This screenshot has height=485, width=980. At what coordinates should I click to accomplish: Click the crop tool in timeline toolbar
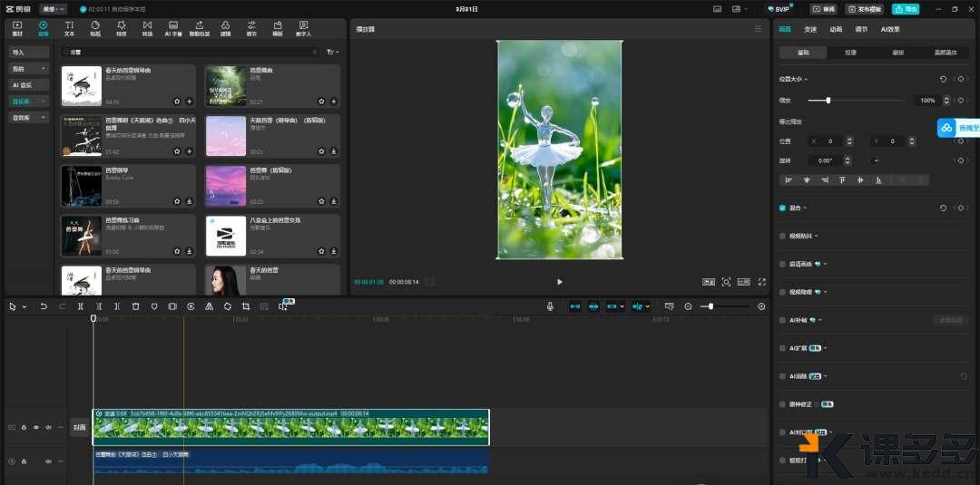point(246,306)
